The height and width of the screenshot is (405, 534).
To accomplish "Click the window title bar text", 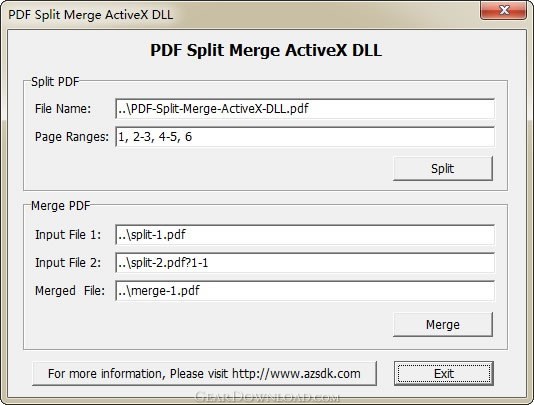I will click(91, 15).
